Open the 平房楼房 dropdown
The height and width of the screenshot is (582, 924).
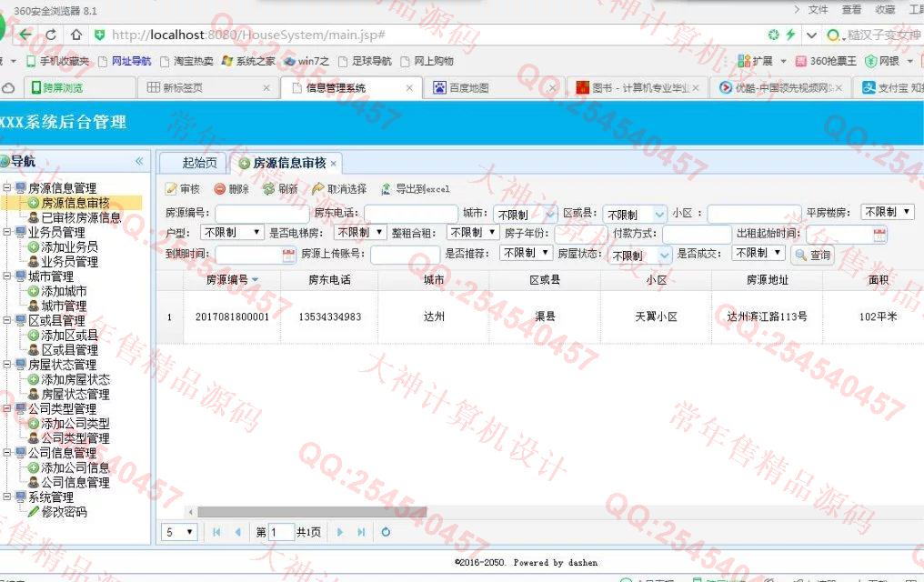coord(888,212)
